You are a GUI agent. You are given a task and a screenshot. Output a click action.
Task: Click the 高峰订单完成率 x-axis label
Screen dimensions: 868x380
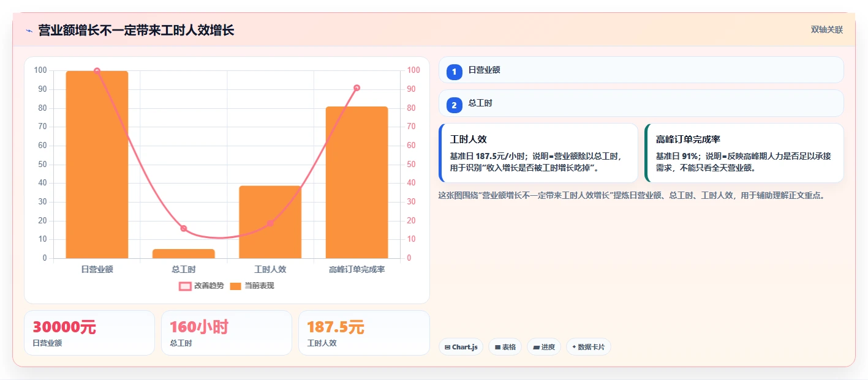357,269
